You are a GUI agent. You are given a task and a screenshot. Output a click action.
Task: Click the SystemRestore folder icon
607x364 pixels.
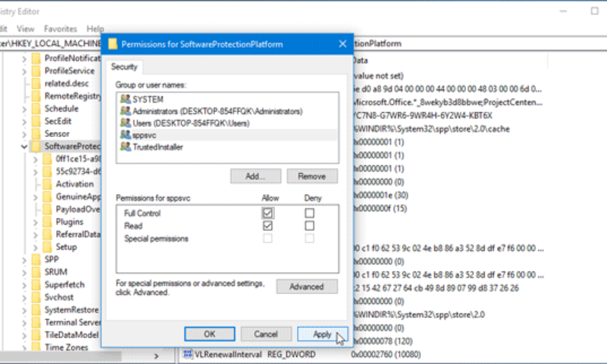pyautogui.click(x=36, y=310)
